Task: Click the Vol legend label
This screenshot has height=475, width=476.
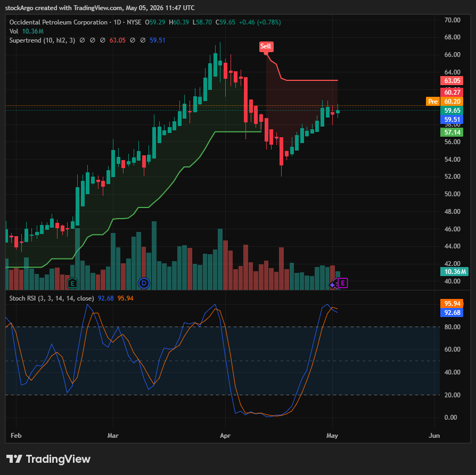Action: point(14,31)
